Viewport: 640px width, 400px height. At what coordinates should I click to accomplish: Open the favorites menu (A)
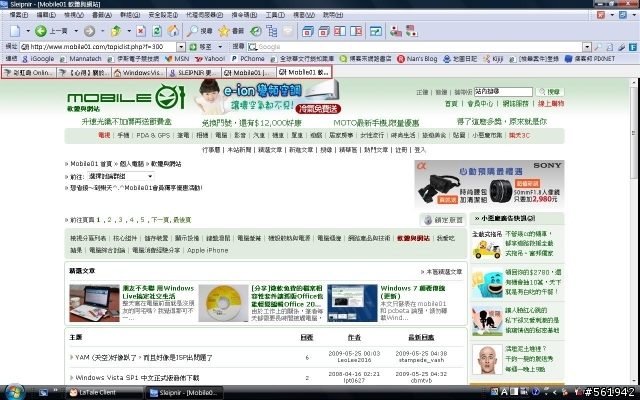tap(102, 15)
